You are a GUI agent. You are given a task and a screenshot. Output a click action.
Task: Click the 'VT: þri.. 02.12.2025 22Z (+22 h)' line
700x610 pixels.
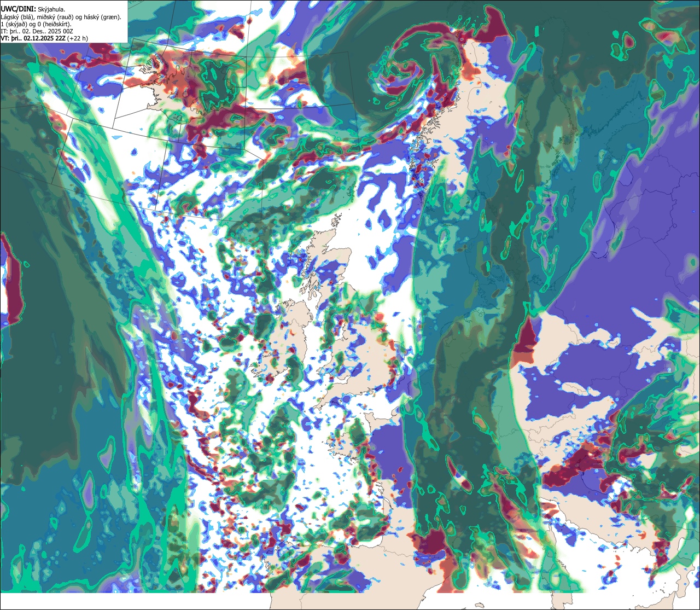[44, 38]
